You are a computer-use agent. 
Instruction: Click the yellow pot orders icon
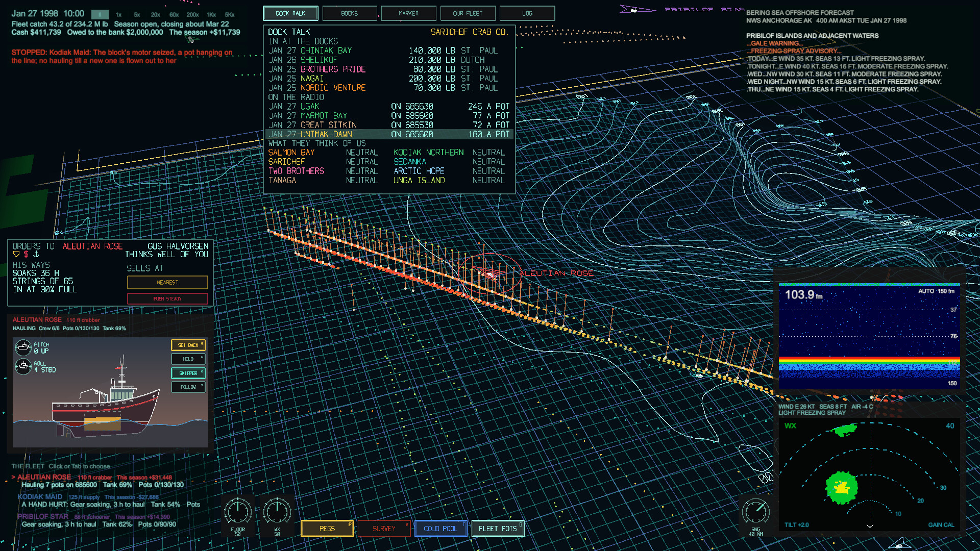16,254
